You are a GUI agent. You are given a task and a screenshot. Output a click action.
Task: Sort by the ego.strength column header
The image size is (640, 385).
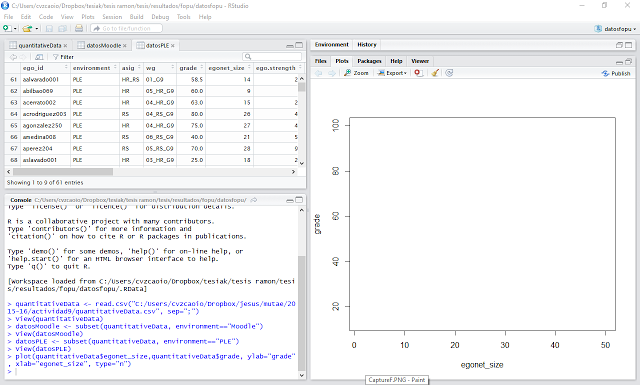pos(278,68)
